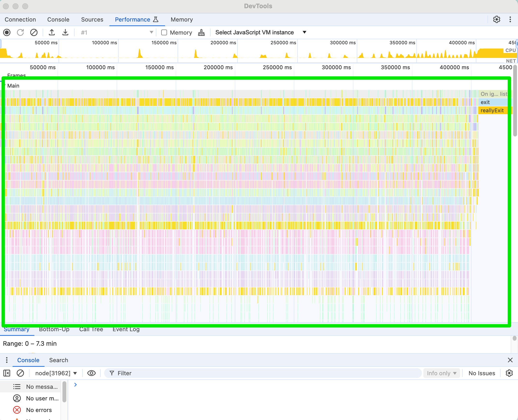
Task: Click the Range: 0 – 7.3 min text
Action: pos(30,344)
